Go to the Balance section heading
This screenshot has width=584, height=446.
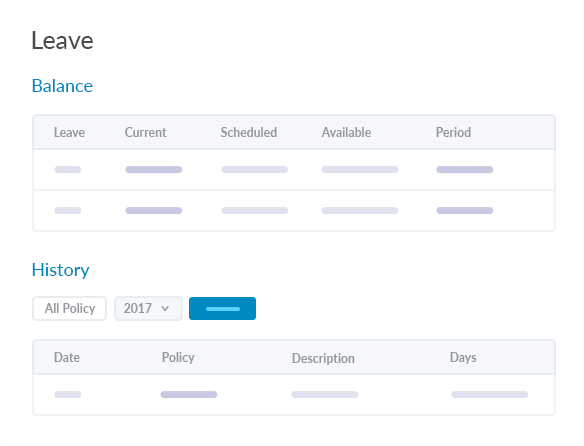62,86
